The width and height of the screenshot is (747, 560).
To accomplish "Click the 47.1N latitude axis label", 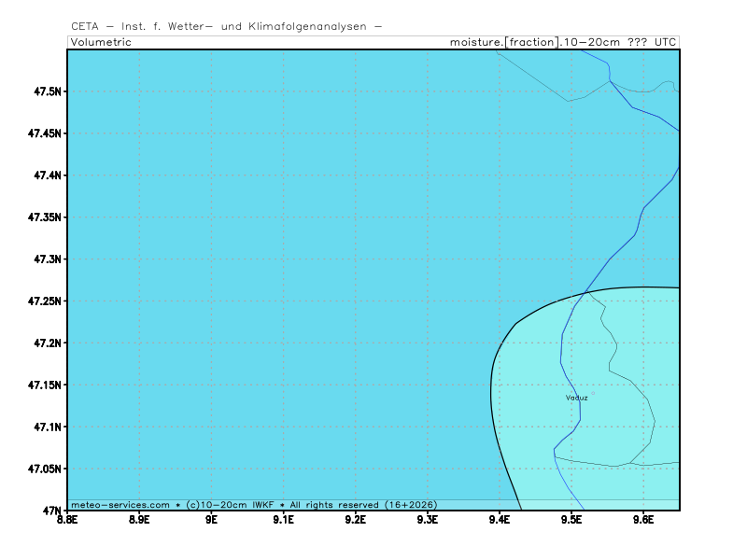I will coord(47,427).
